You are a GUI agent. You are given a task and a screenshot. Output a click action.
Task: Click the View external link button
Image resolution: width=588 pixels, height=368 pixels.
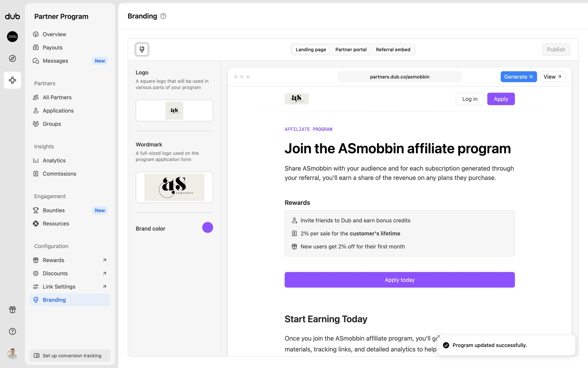(x=552, y=77)
